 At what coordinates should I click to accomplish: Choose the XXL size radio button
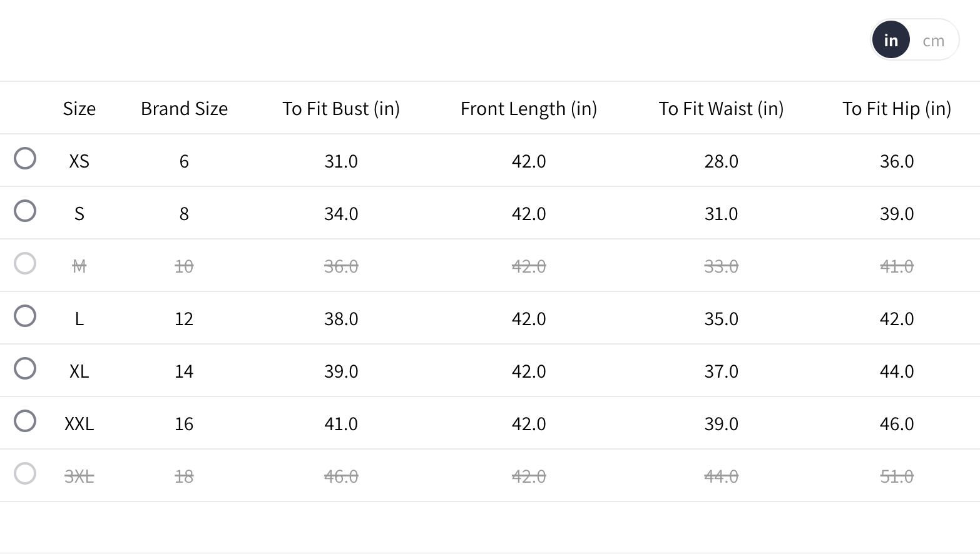[x=25, y=421]
